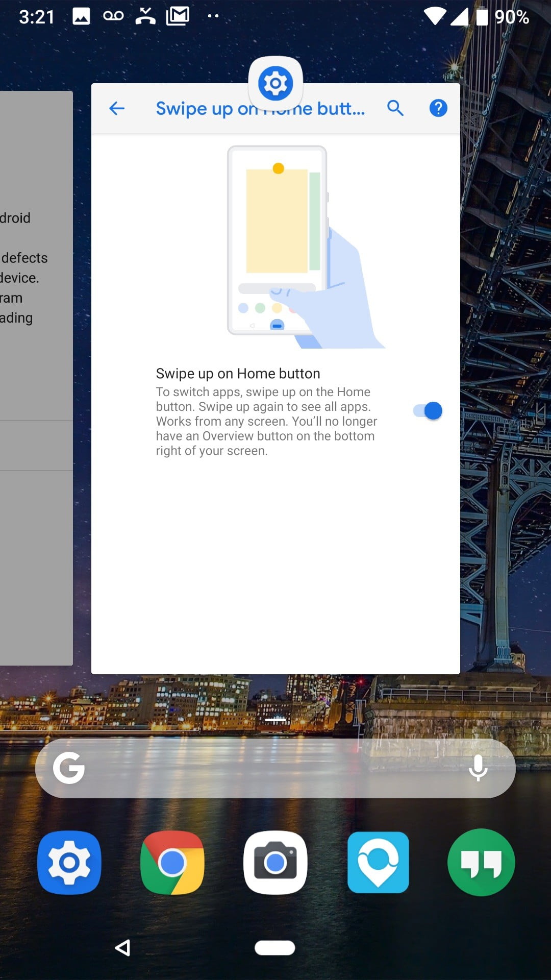Tap the more notifications dots in status bar
This screenshot has height=980, width=551.
(213, 16)
